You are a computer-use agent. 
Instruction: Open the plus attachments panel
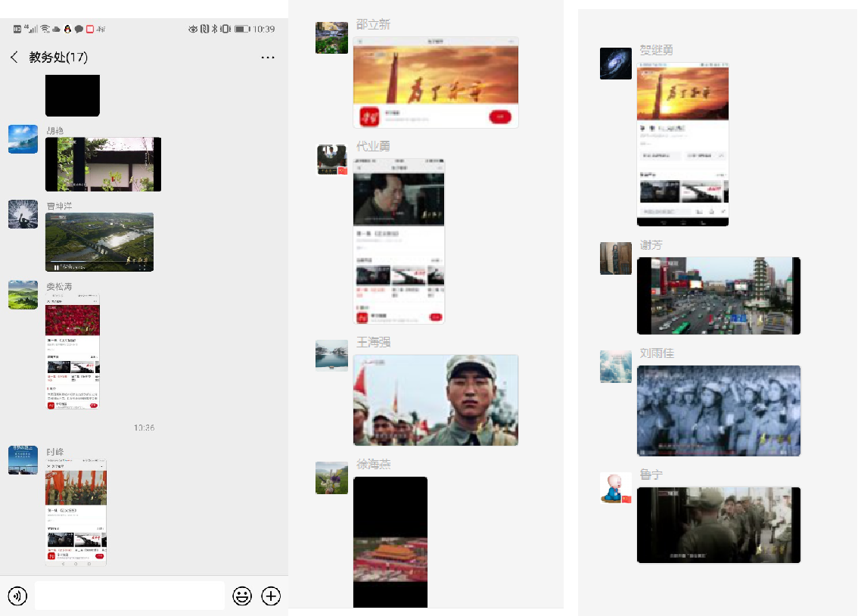(x=271, y=596)
